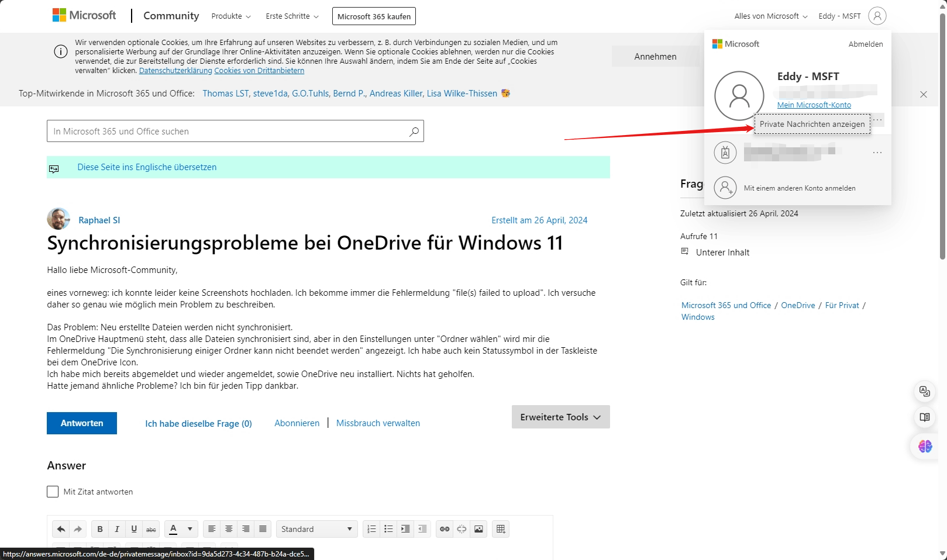This screenshot has height=560, width=947.
Task: Click the floating translate button on the right
Action: pyautogui.click(x=925, y=391)
